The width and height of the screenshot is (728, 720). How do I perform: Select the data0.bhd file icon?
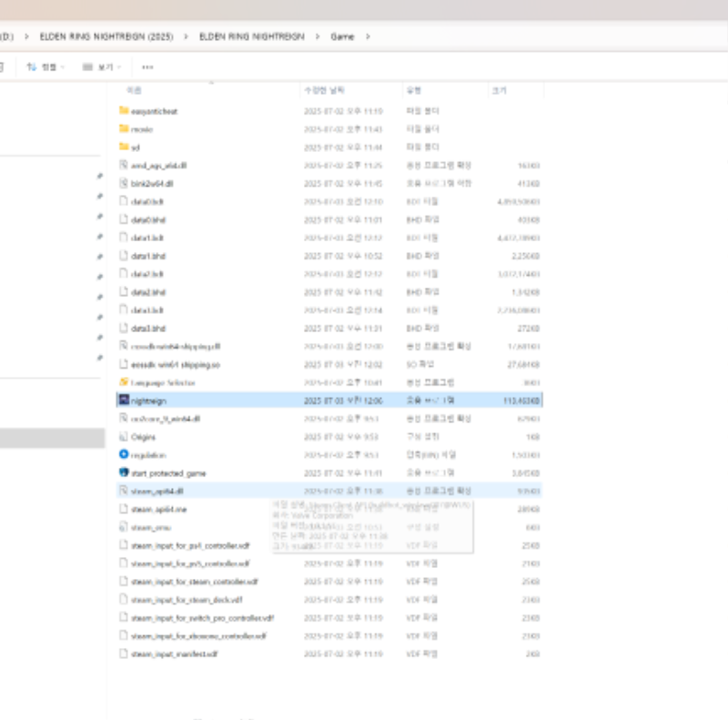(x=124, y=218)
